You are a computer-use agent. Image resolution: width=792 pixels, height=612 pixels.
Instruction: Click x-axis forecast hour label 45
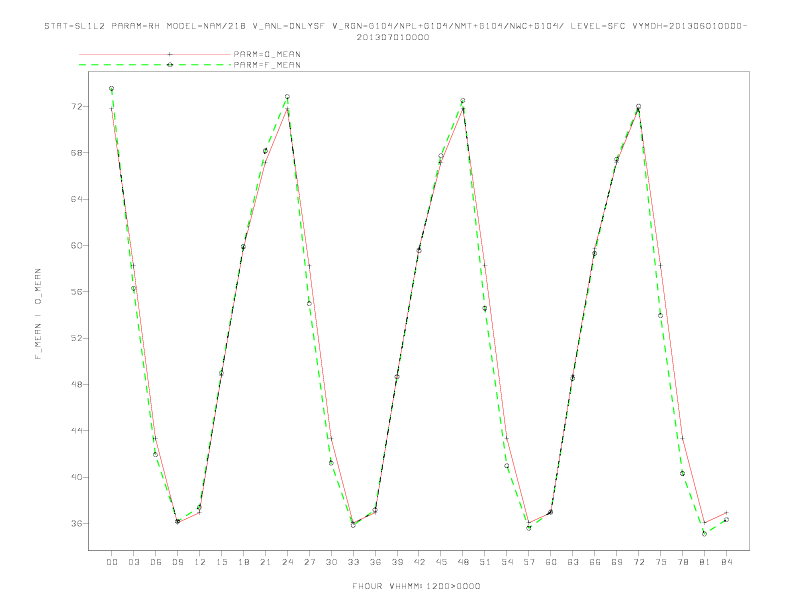point(441,562)
